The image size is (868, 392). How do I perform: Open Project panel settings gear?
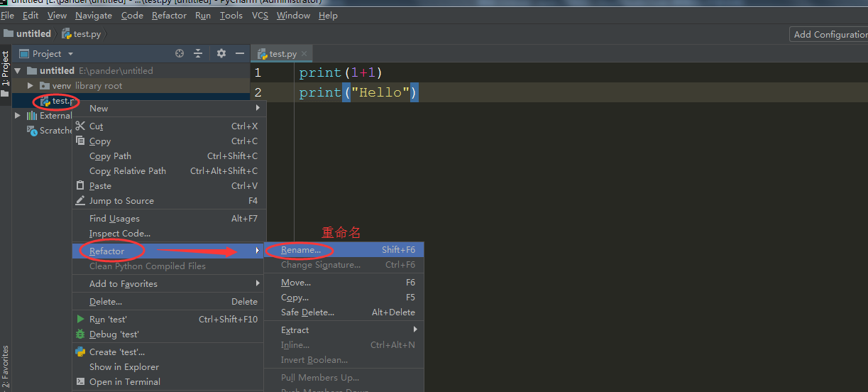click(x=221, y=53)
